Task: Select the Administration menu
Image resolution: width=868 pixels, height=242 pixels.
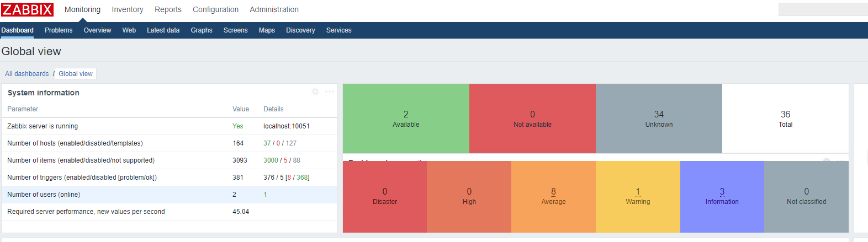Action: point(274,9)
